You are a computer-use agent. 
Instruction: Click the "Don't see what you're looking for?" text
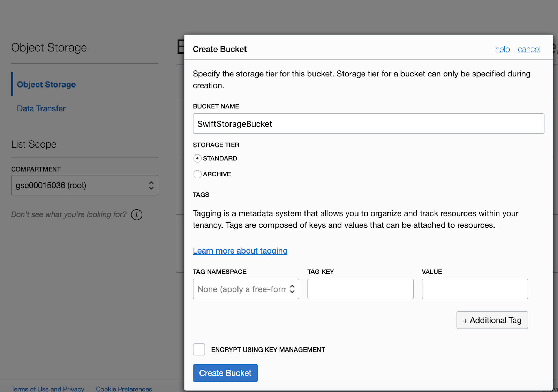pyautogui.click(x=69, y=214)
